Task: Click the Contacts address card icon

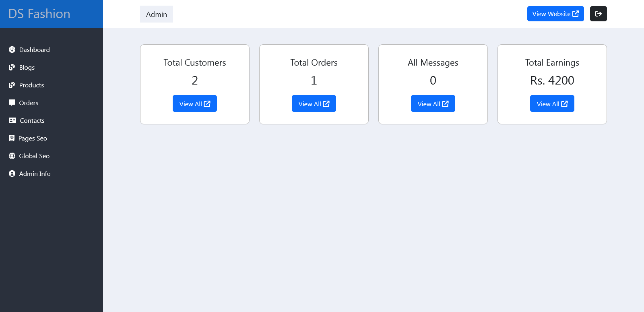Action: (x=12, y=120)
